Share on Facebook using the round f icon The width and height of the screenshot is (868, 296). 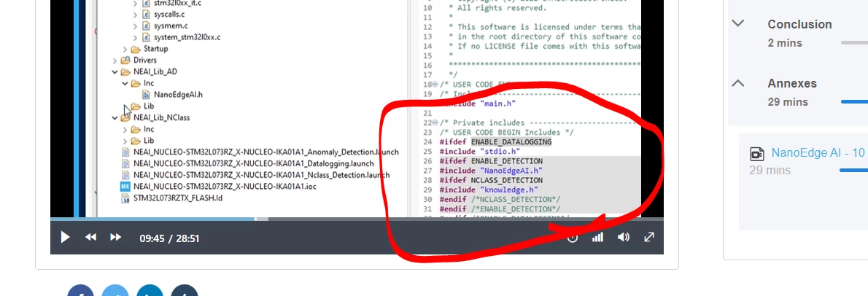pyautogui.click(x=81, y=291)
